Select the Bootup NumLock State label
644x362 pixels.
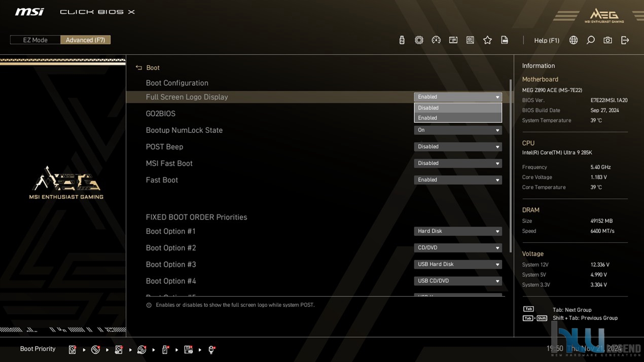click(184, 130)
